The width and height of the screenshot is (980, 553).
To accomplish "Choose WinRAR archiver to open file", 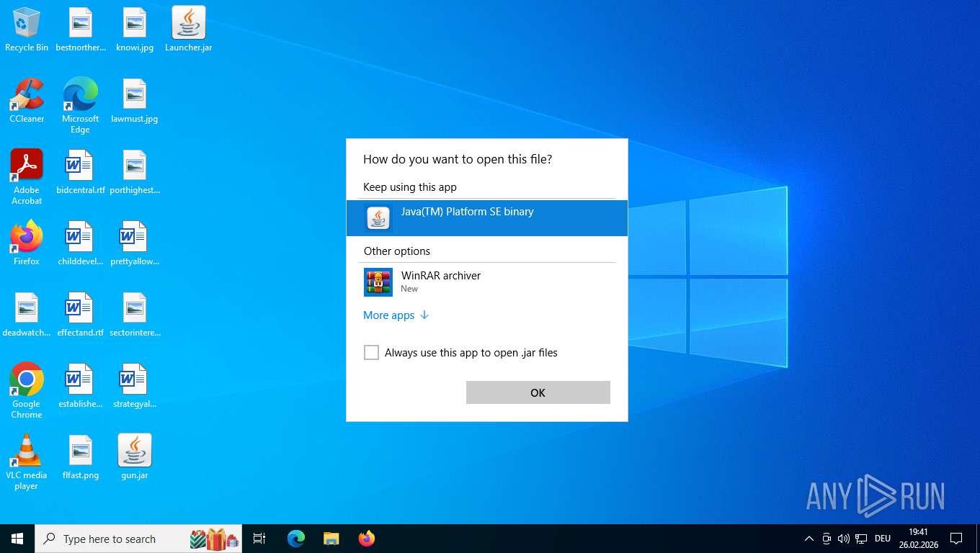I will pyautogui.click(x=486, y=282).
